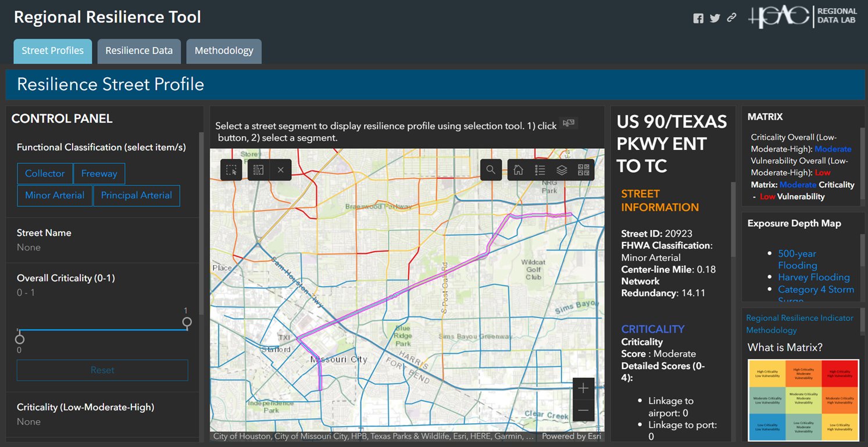Share on Facebook
The image size is (868, 447).
pos(698,18)
